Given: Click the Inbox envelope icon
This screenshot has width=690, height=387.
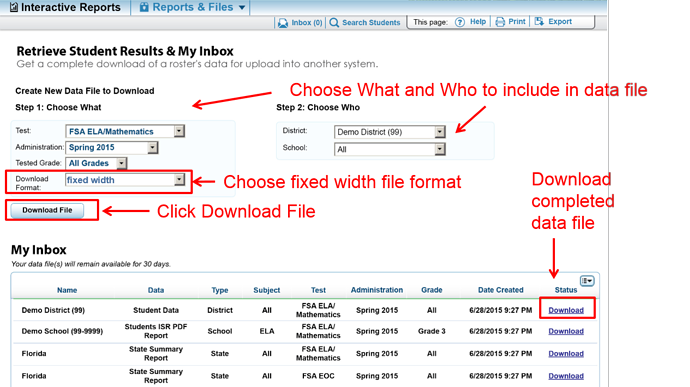Looking at the screenshot, I should click(283, 23).
